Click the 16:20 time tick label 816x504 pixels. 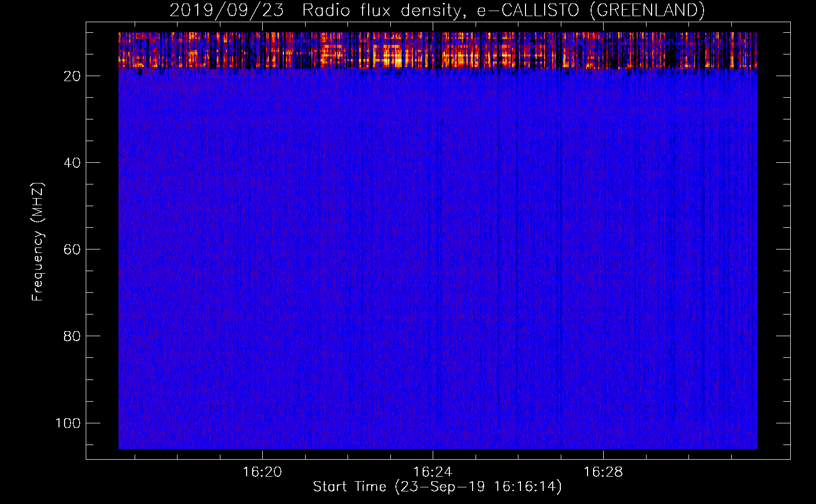(x=262, y=472)
